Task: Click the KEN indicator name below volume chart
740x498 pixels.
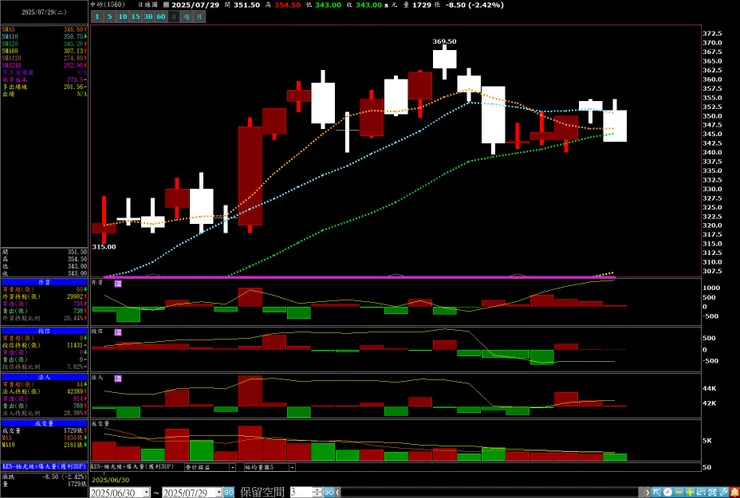Action: click(x=133, y=467)
